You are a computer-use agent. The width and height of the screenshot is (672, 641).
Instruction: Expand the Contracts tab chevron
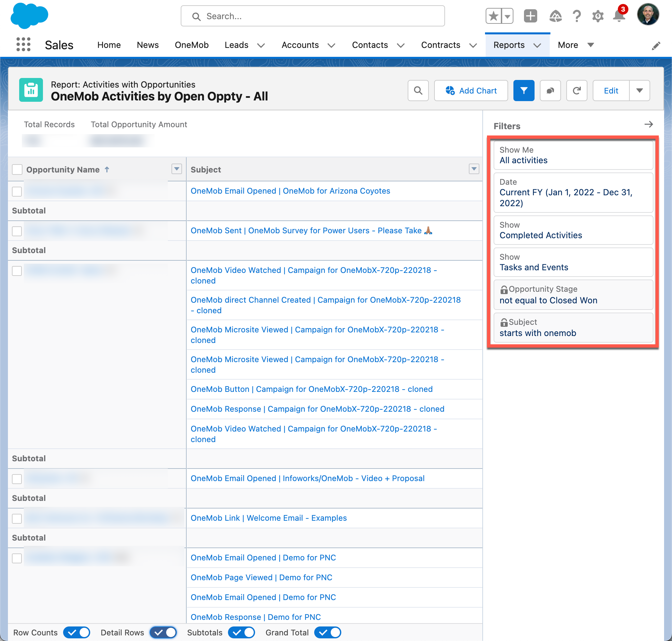click(473, 46)
